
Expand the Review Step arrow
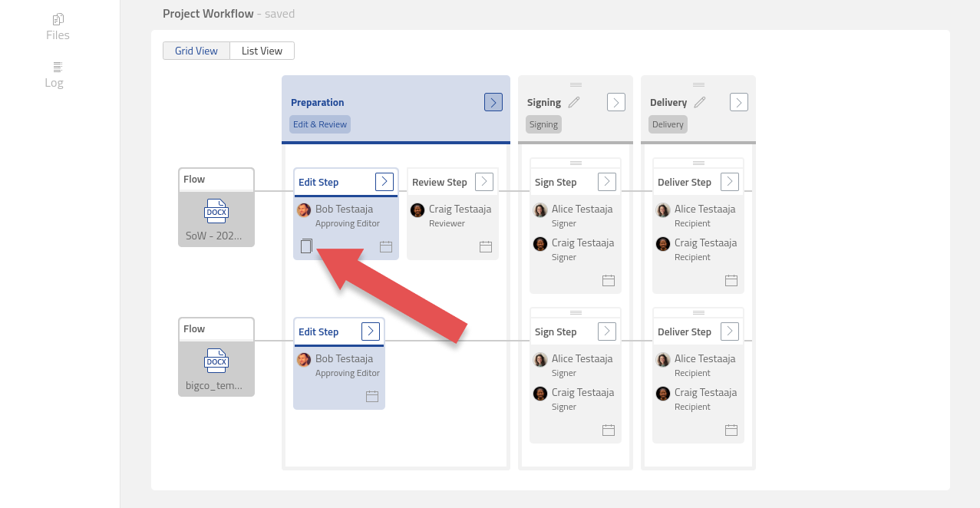click(x=483, y=182)
